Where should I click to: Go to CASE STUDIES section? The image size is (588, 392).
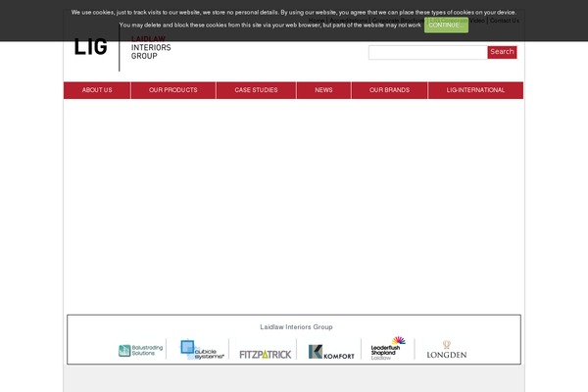[256, 90]
